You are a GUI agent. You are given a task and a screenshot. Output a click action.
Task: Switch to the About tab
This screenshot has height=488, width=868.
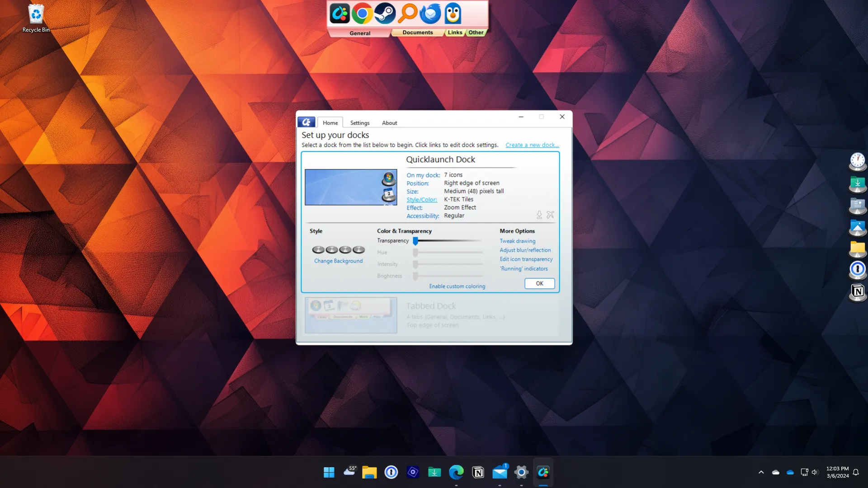tap(389, 122)
